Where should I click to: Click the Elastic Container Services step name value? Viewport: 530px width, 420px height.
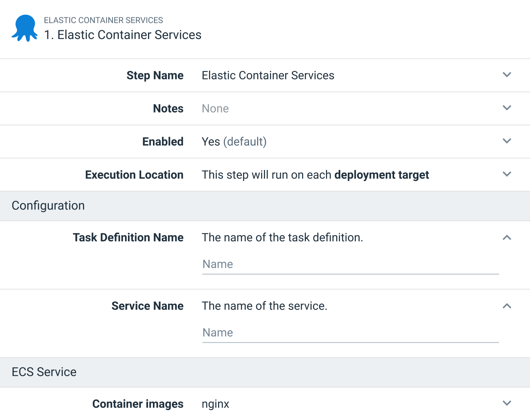click(x=268, y=75)
